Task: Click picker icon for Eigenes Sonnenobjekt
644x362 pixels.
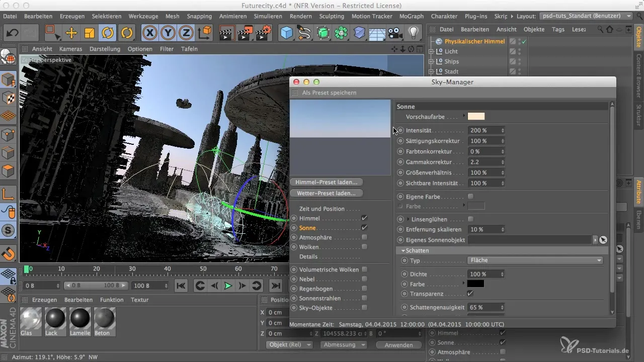Action: (x=603, y=240)
